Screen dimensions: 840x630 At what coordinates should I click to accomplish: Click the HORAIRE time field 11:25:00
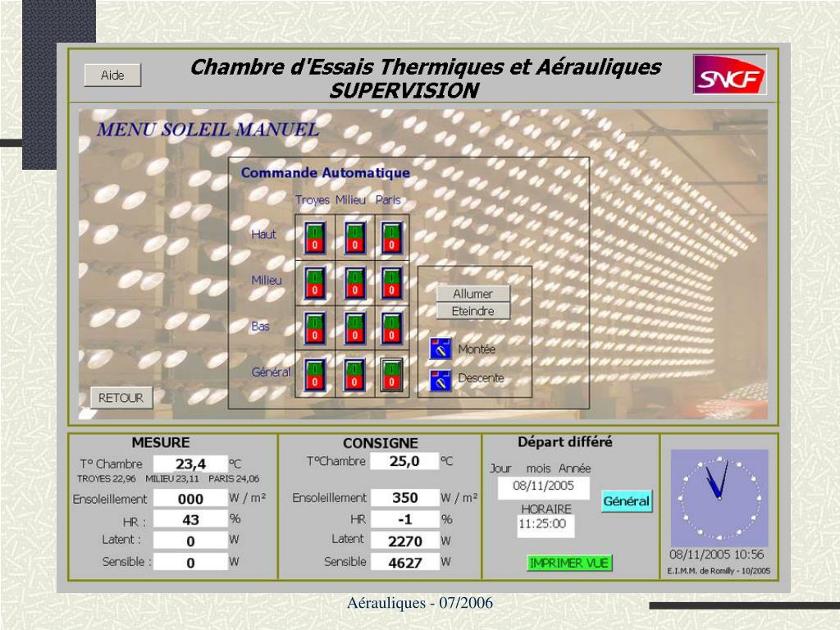click(x=546, y=526)
